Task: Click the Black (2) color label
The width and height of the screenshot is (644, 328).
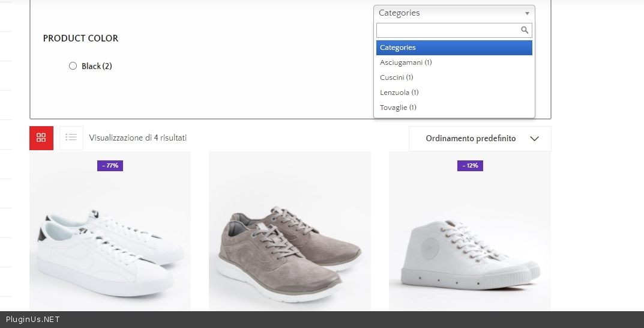Action: coord(97,66)
